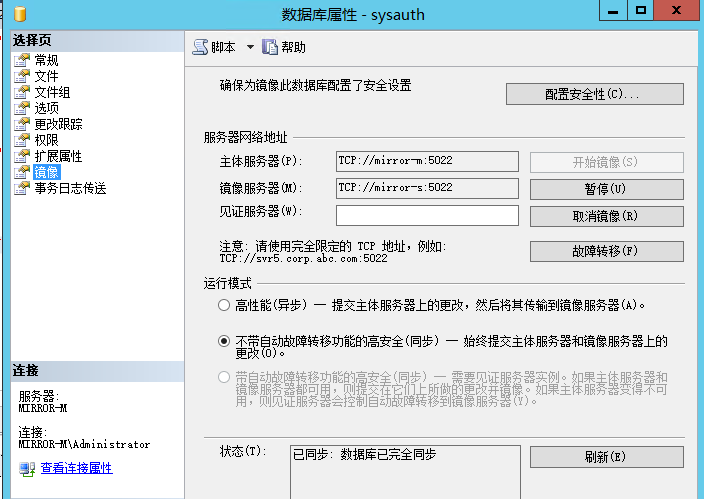Click the database cylinder icon in title bar

point(20,13)
